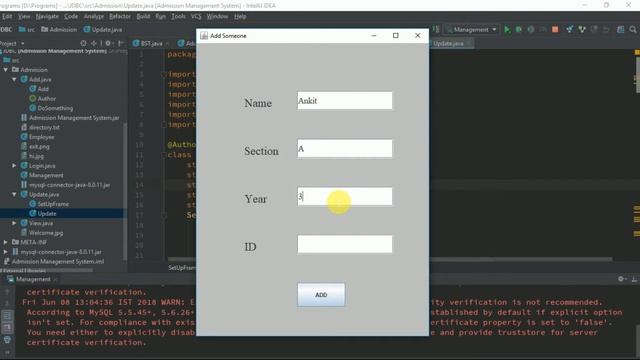Open the Refactor menu
This screenshot has width=640, height=360.
(120, 16)
